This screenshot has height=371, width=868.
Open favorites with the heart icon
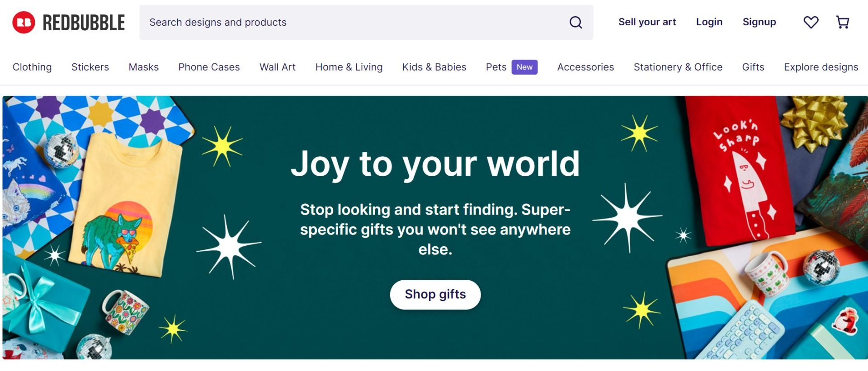(811, 22)
